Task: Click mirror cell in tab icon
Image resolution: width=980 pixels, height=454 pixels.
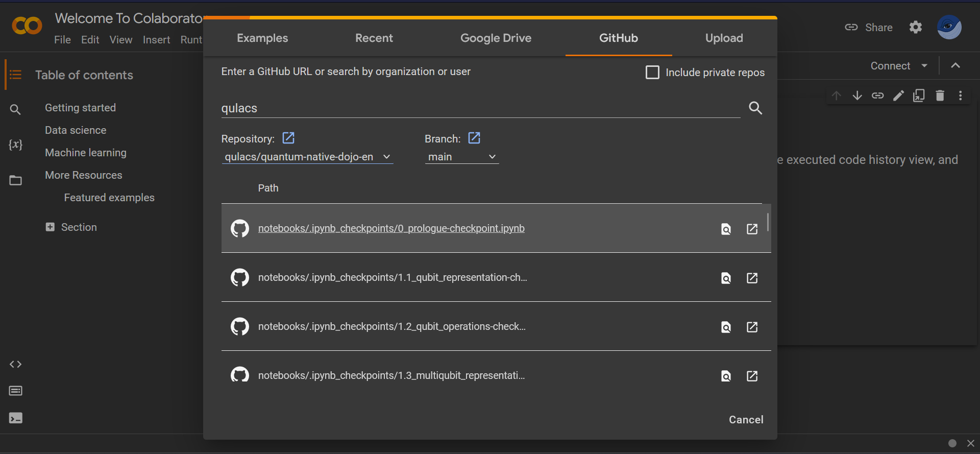Action: point(919,95)
